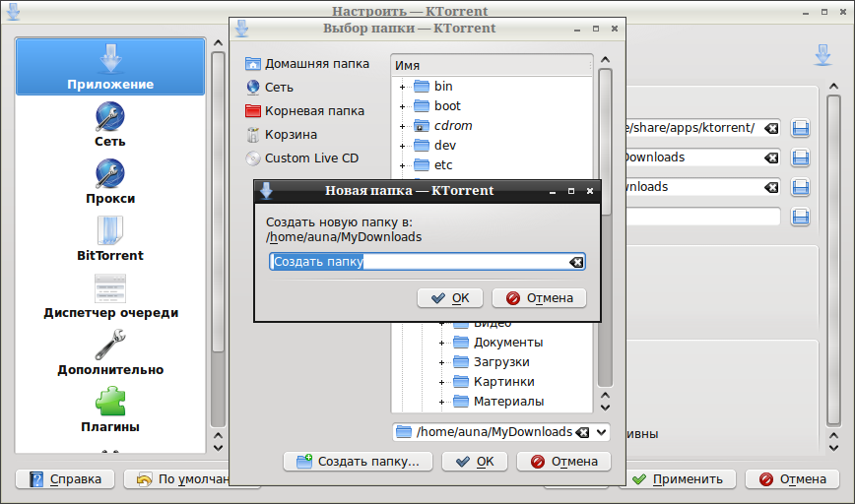Click the empty path field in settings

(x=703, y=217)
